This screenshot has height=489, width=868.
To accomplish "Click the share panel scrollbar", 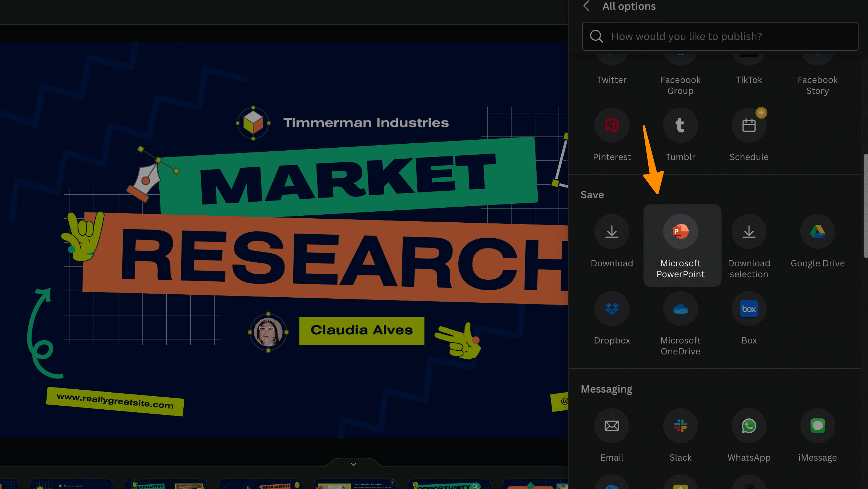I will (865, 206).
